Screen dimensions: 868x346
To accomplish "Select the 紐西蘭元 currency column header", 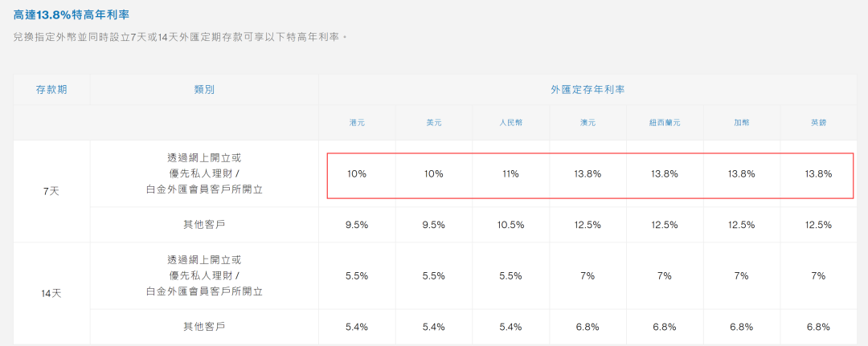I will (665, 123).
